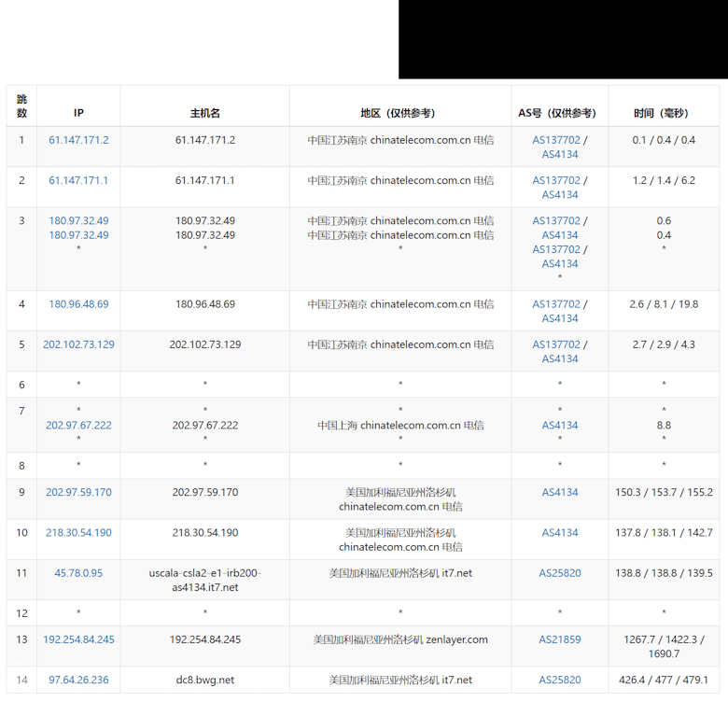728x702 pixels.
Task: Select AS4134 link in hop 5 row
Action: (560, 359)
